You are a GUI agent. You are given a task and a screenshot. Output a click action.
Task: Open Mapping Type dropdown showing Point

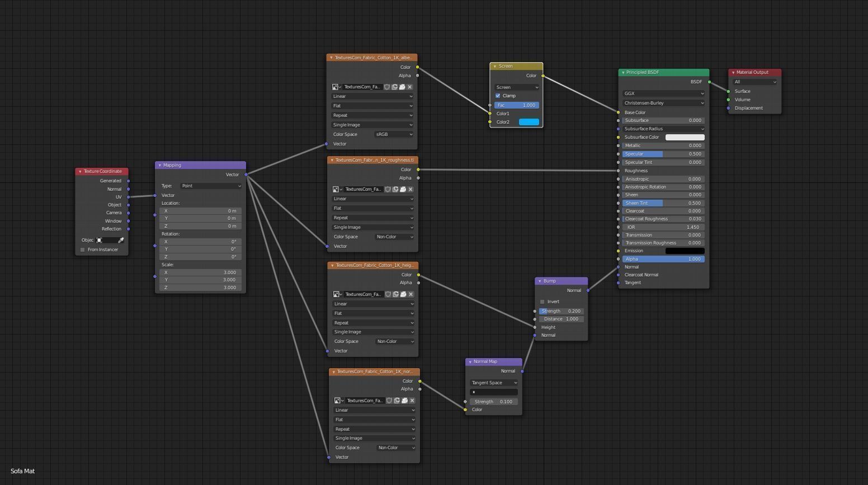pyautogui.click(x=211, y=186)
